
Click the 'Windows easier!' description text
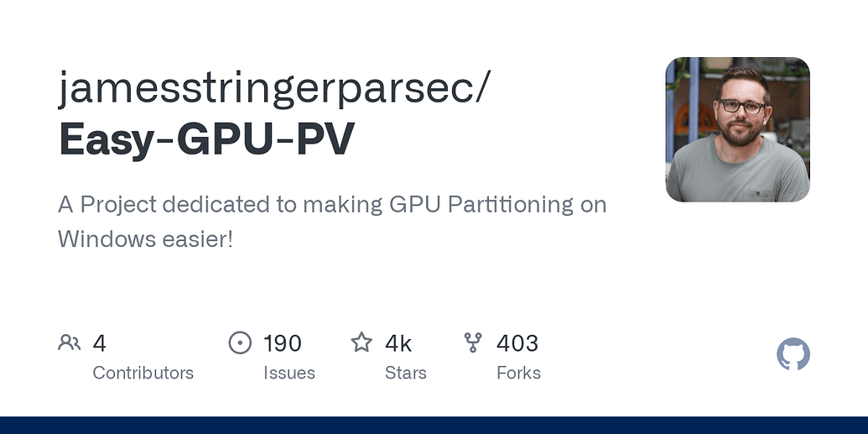(146, 239)
